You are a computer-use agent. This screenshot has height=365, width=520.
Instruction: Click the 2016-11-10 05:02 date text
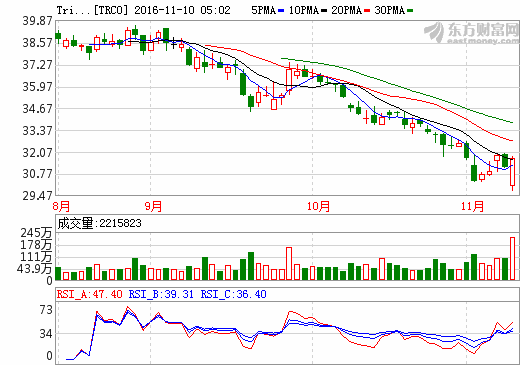182,10
